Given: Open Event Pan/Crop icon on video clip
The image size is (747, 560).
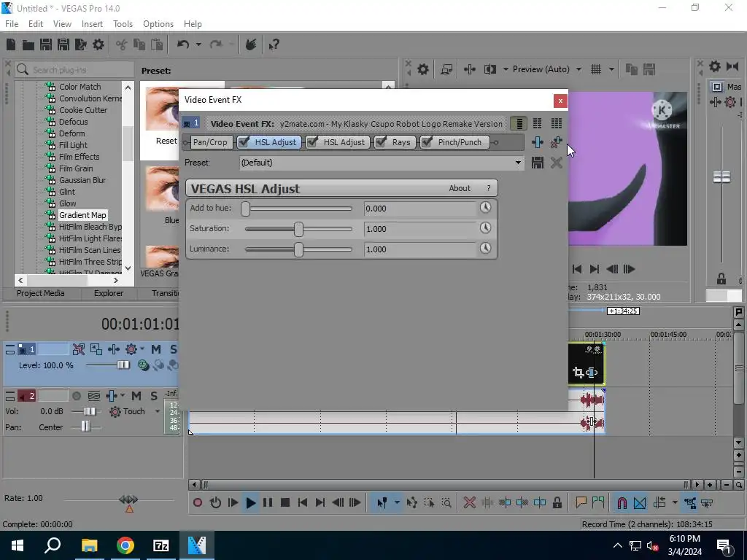Looking at the screenshot, I should point(578,373).
